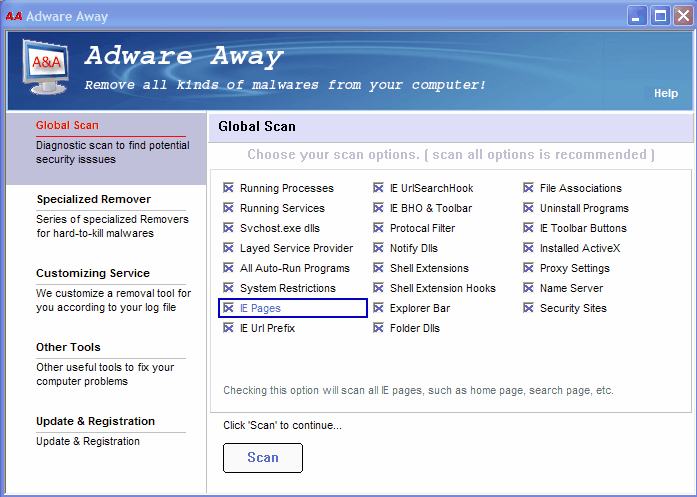This screenshot has width=697, height=497.
Task: Open the Global Scan sidebar section
Action: click(x=67, y=125)
